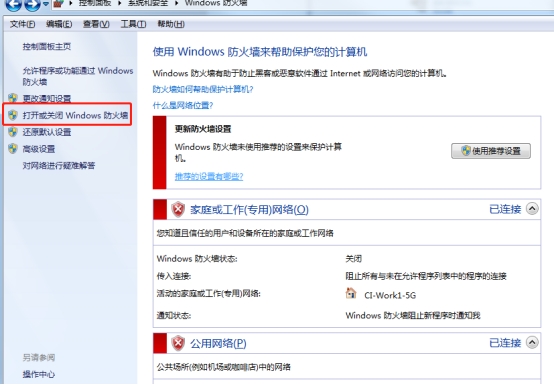The width and height of the screenshot is (554, 385).
Task: Open recent pages dropdown arrow beside Forward
Action: pos(46,4)
